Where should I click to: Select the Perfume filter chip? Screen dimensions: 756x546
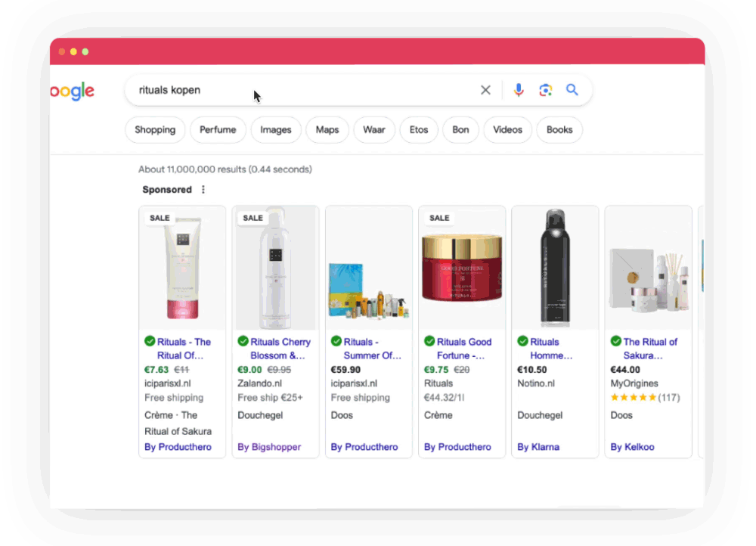[x=218, y=130]
